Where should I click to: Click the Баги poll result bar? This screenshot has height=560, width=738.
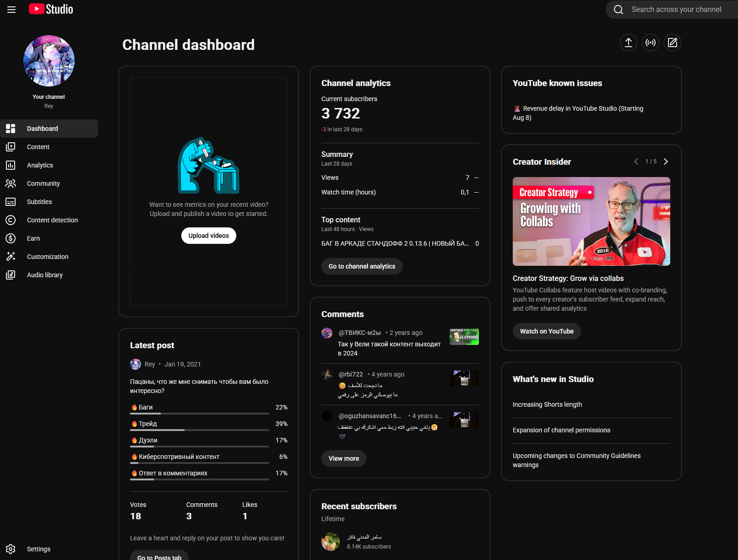[200, 414]
